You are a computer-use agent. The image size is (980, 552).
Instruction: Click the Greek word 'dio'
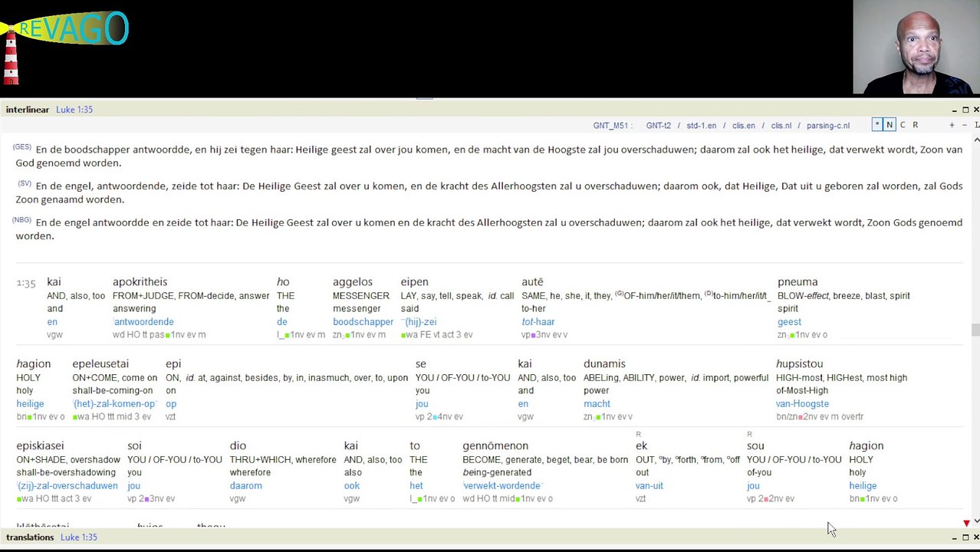238,446
